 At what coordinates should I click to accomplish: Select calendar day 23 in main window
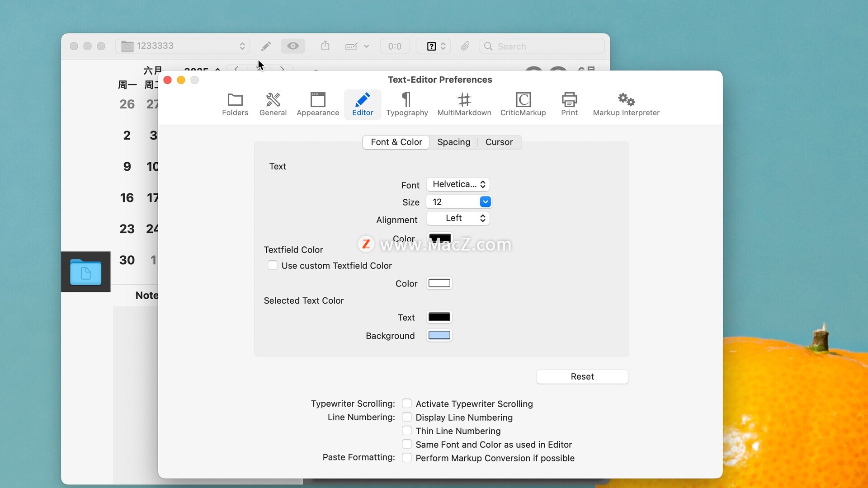(127, 229)
